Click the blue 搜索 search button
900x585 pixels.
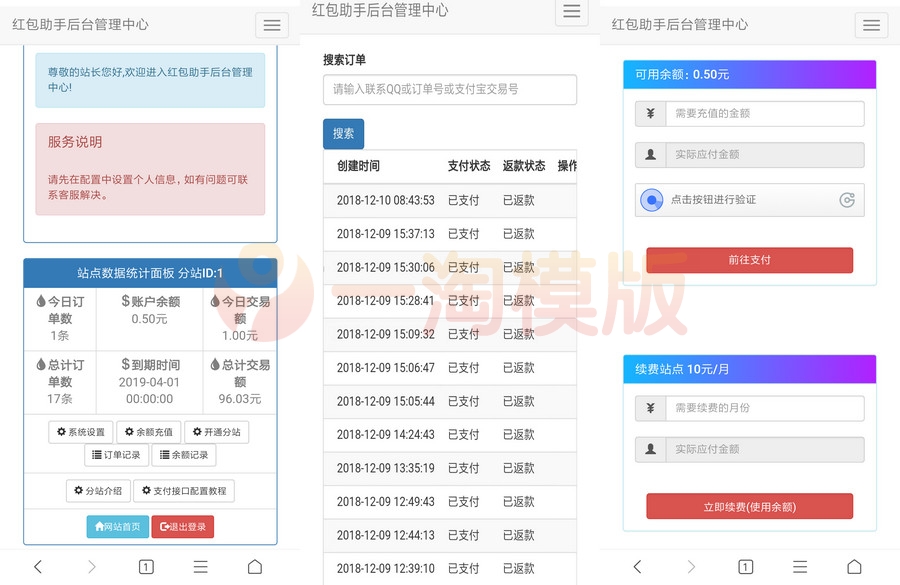pyautogui.click(x=343, y=134)
